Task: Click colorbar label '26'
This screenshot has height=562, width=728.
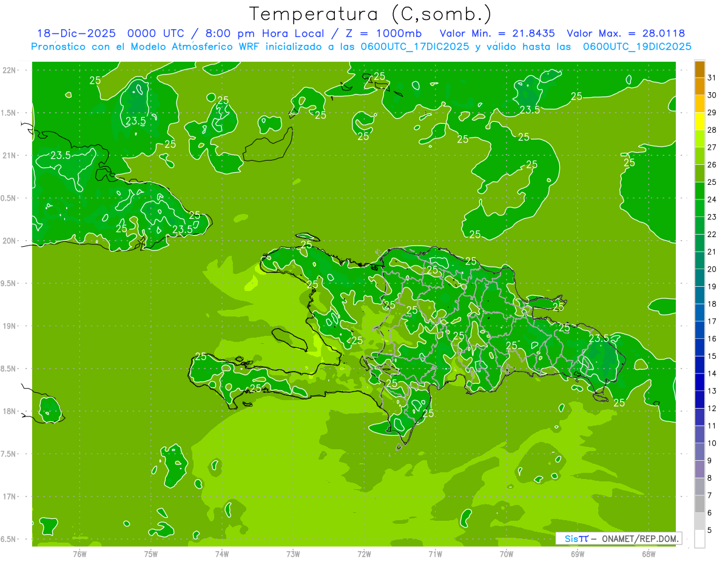Action: (712, 165)
